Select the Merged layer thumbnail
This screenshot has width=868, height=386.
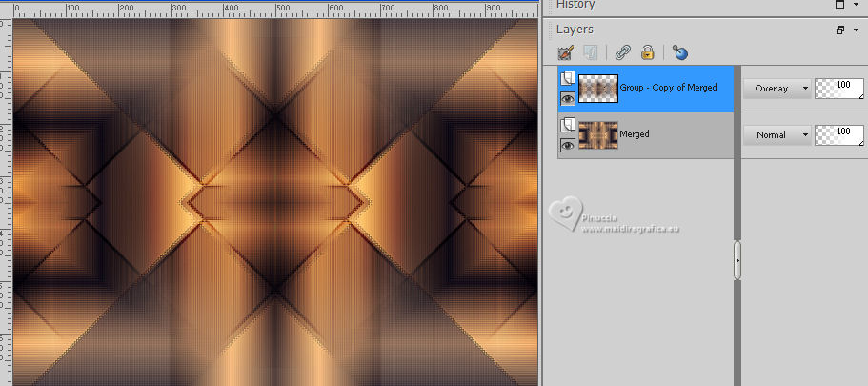click(x=597, y=135)
